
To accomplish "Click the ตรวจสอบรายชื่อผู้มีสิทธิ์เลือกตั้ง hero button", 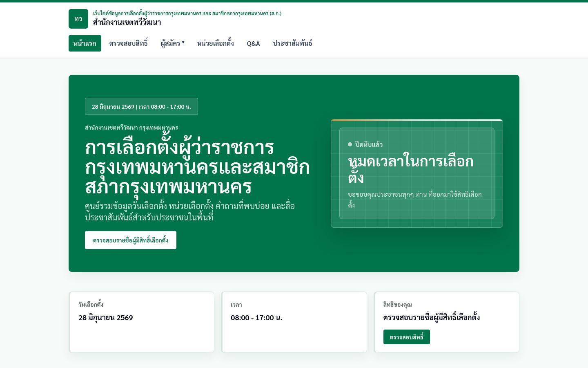I will 131,240.
